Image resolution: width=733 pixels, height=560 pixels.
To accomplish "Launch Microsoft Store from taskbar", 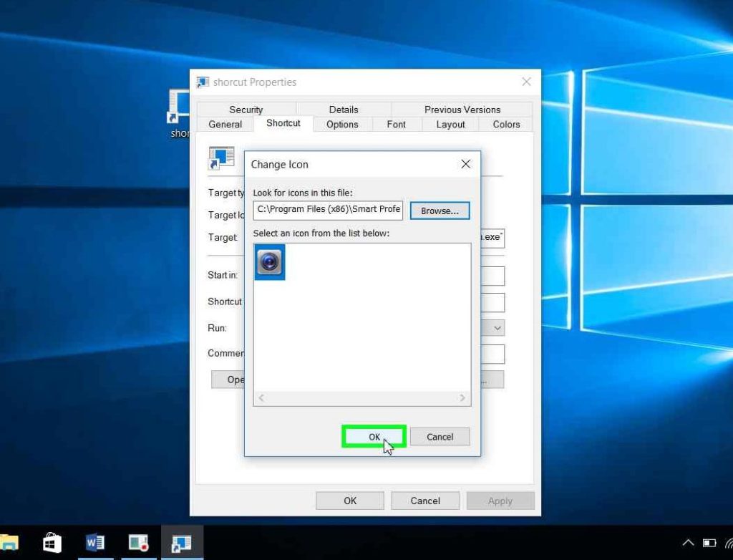I will 52,543.
